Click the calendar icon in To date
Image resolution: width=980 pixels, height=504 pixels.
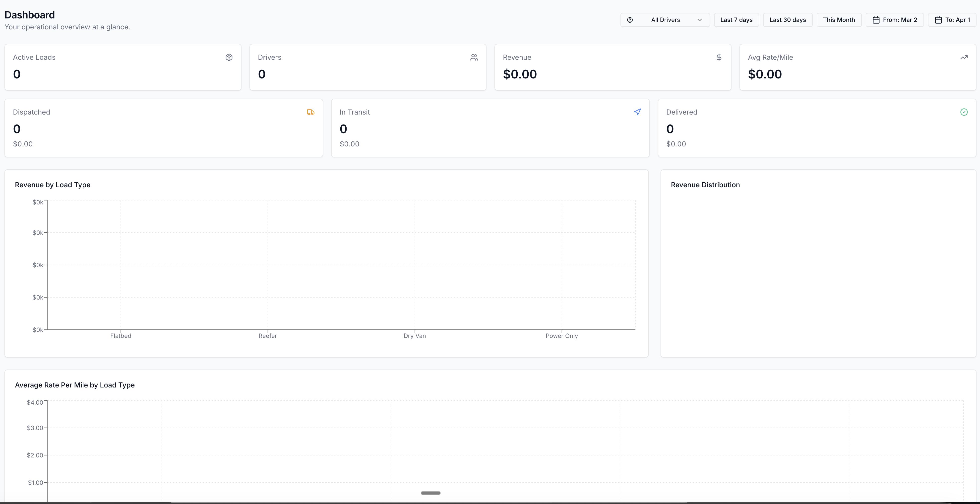[938, 20]
